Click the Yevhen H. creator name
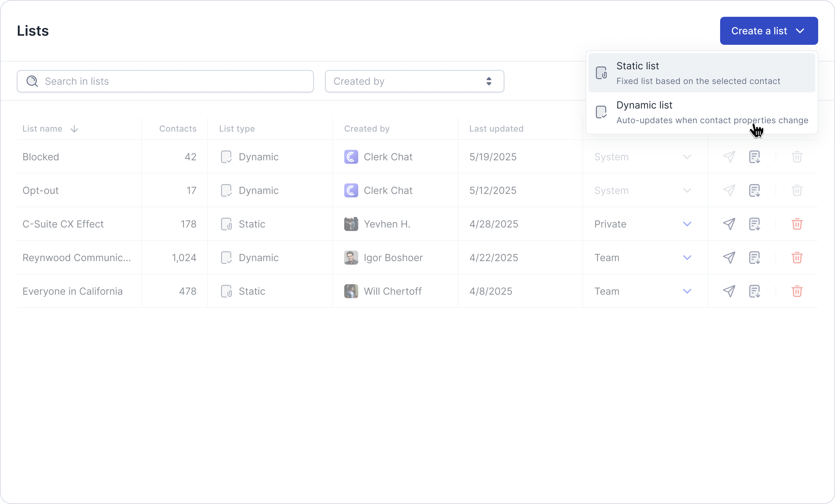The height and width of the screenshot is (504, 835). [387, 224]
